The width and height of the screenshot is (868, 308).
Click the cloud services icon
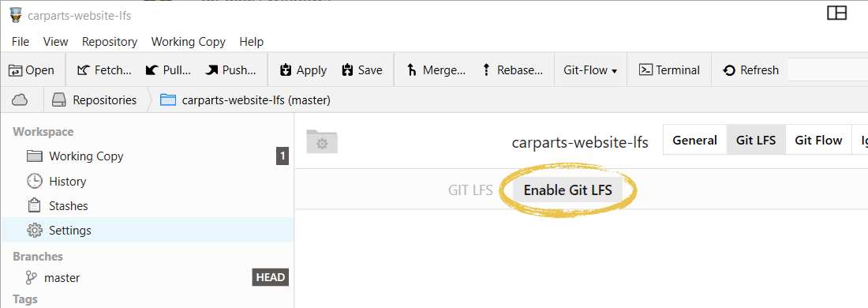[x=20, y=100]
